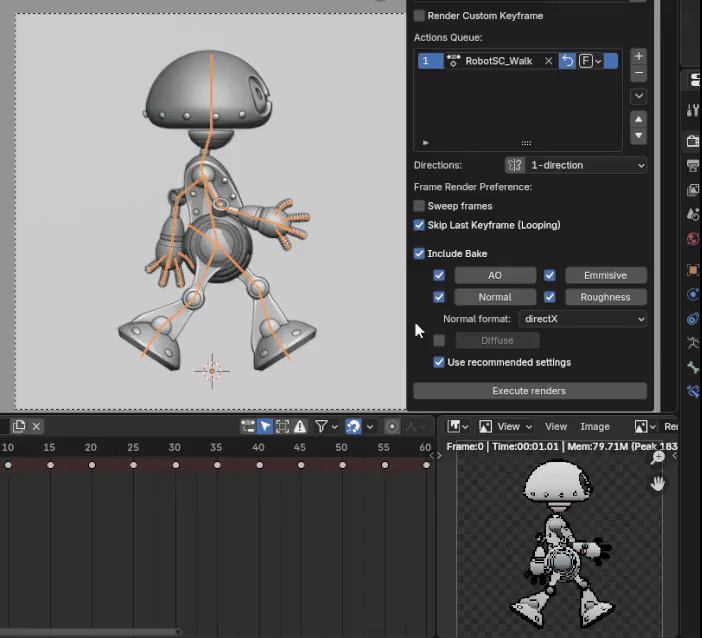Viewport: 702px width, 638px height.
Task: Select the pan hand tool in image viewer
Action: pyautogui.click(x=658, y=483)
